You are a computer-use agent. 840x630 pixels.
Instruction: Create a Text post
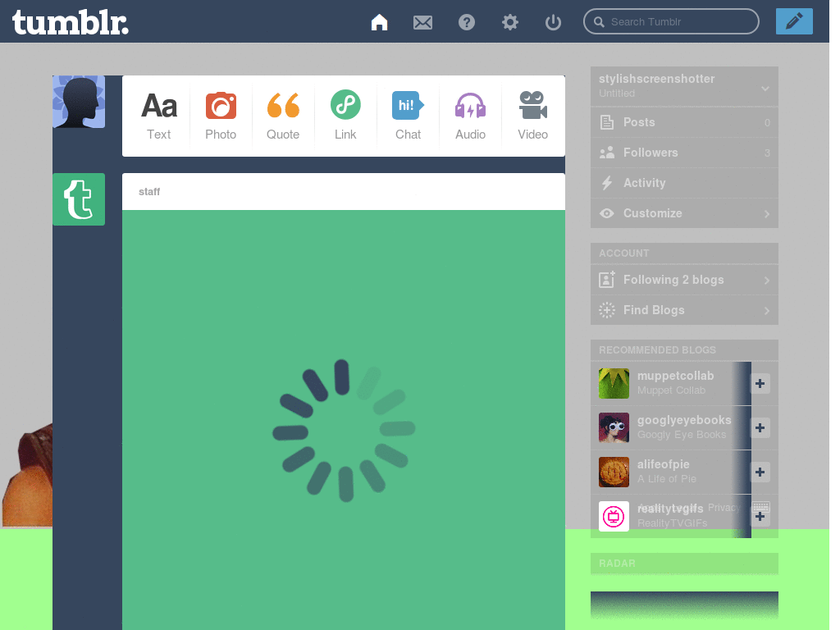(159, 116)
